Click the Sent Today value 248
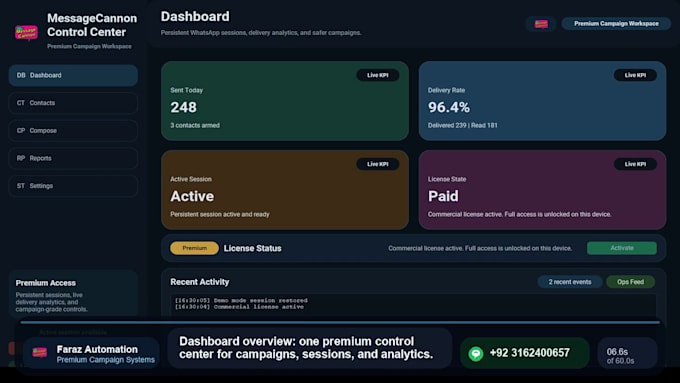This screenshot has height=383, width=680. pos(183,108)
